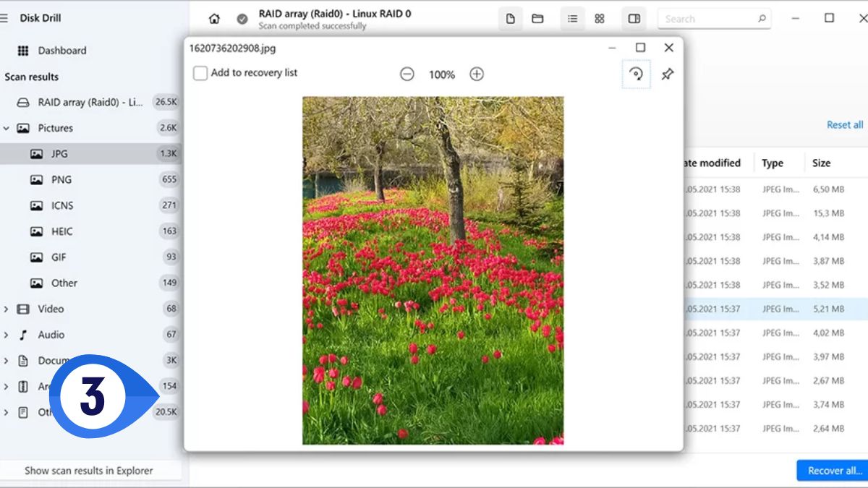The height and width of the screenshot is (488, 868).
Task: Go to the home screen icon
Action: [x=214, y=20]
